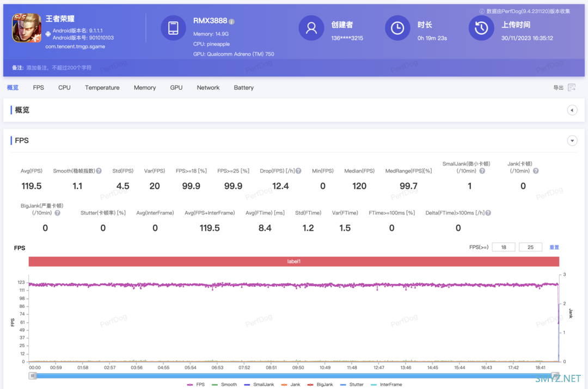Click the red label1 bar
The image size is (588, 389).
coord(293,262)
